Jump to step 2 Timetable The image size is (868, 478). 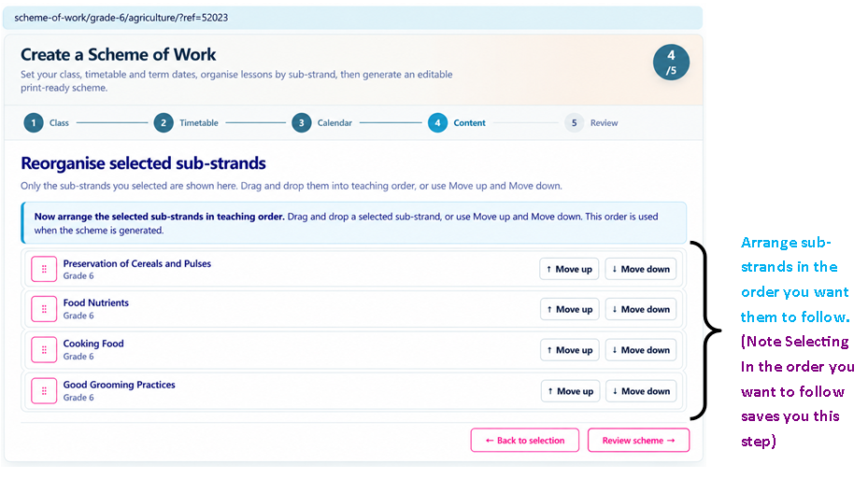pos(186,123)
